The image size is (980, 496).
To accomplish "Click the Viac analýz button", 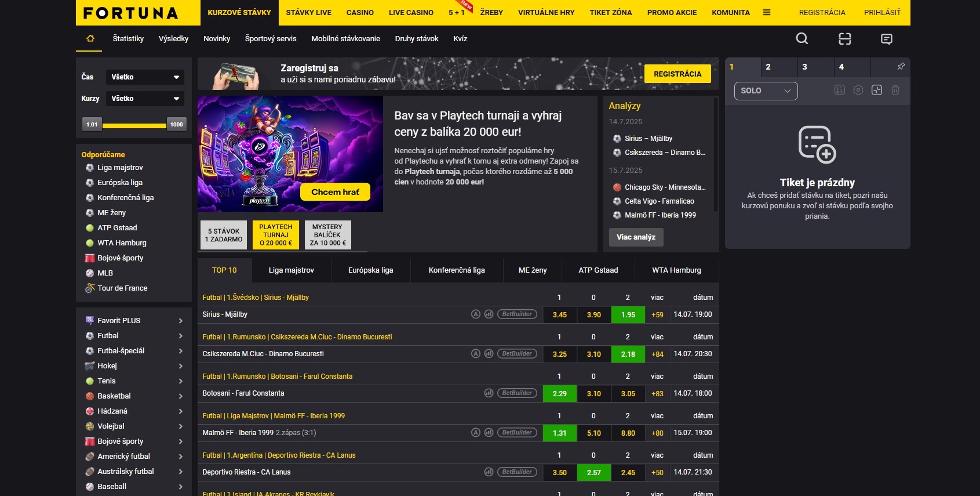I will coord(636,237).
